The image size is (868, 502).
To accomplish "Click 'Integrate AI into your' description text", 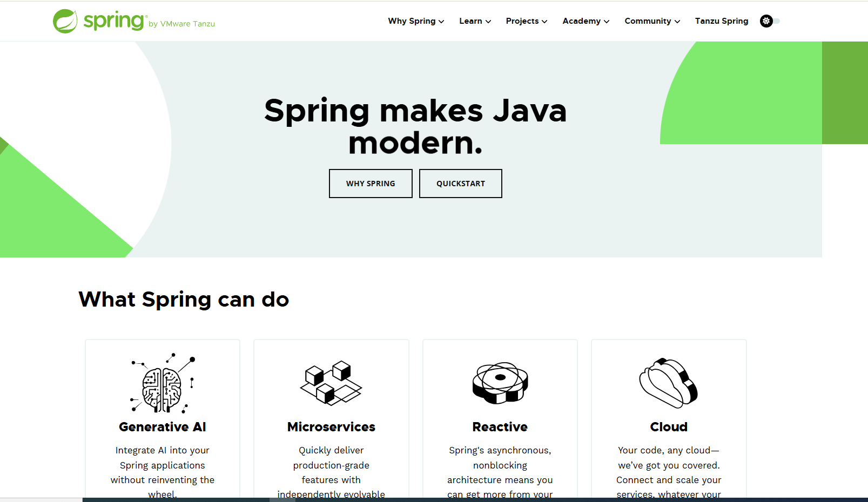I will click(163, 450).
